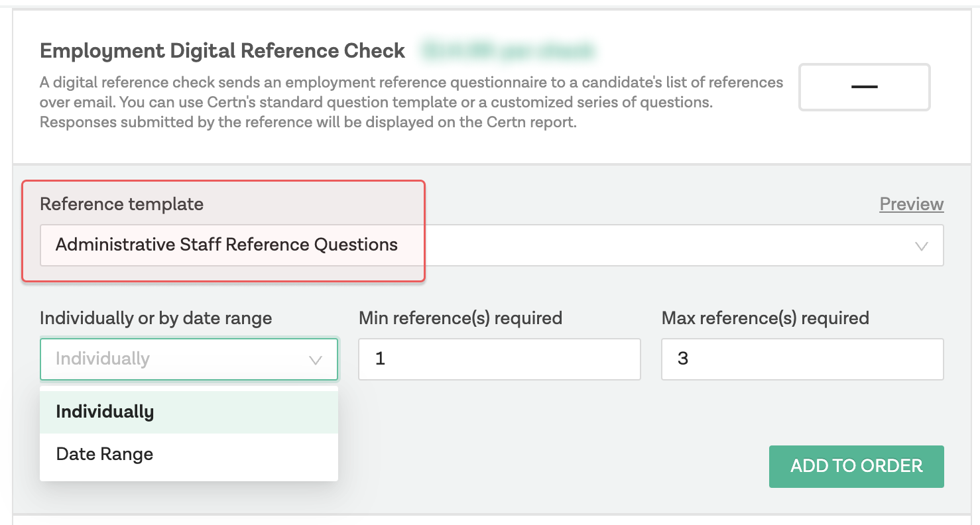Select Individually from the open dropdown

click(104, 411)
